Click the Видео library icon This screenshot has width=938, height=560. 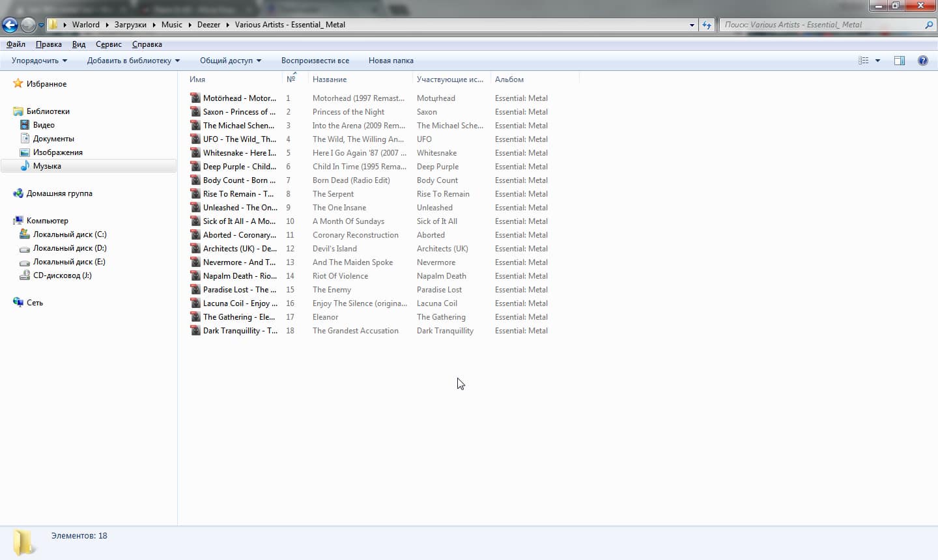coord(25,125)
